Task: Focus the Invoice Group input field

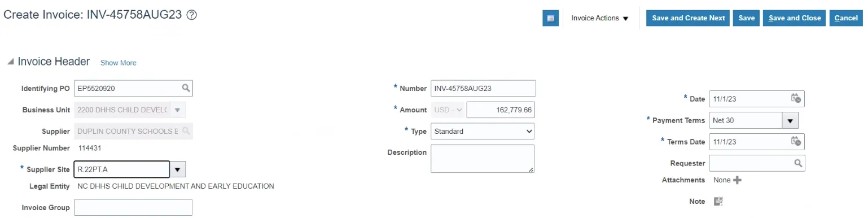Action: 133,207
